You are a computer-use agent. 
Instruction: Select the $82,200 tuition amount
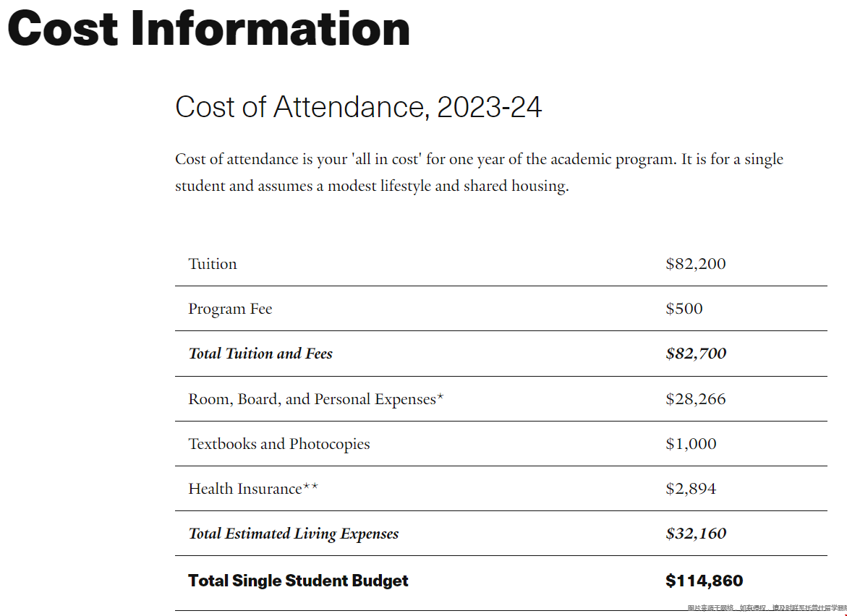(695, 263)
